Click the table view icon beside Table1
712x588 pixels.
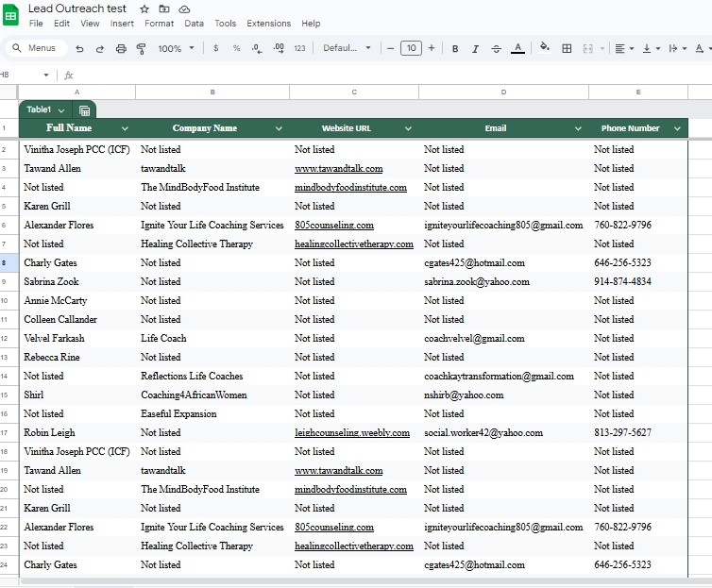(84, 110)
